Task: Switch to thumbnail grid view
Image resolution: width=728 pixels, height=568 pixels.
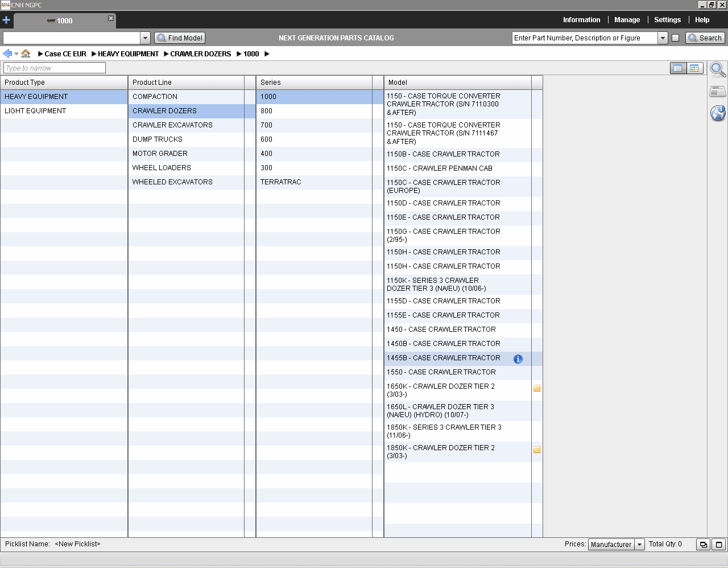Action: click(x=694, y=68)
